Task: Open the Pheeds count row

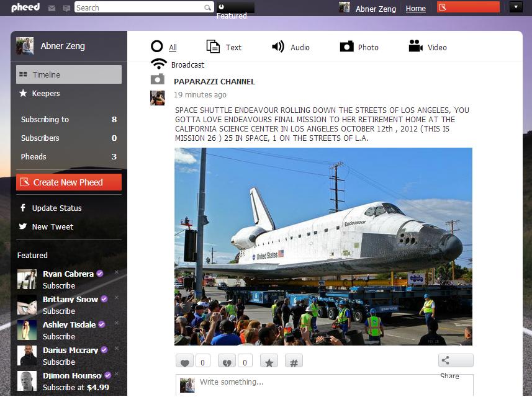Action: (69, 156)
